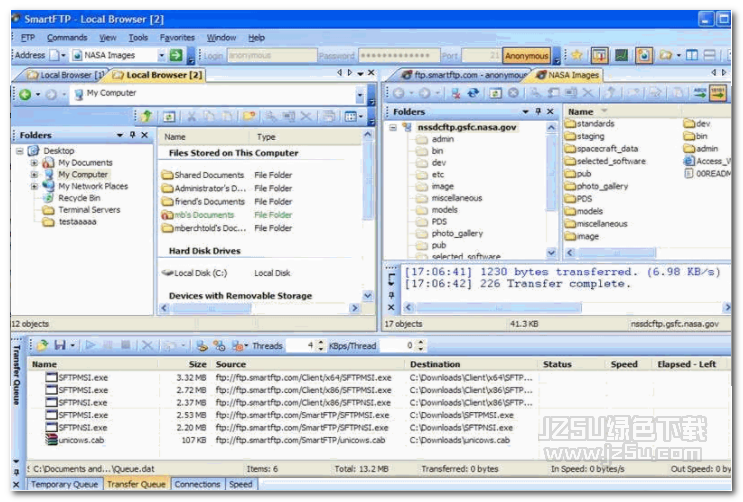Click the green back arrow in Local Browser
This screenshot has height=502, width=743.
pyautogui.click(x=25, y=94)
